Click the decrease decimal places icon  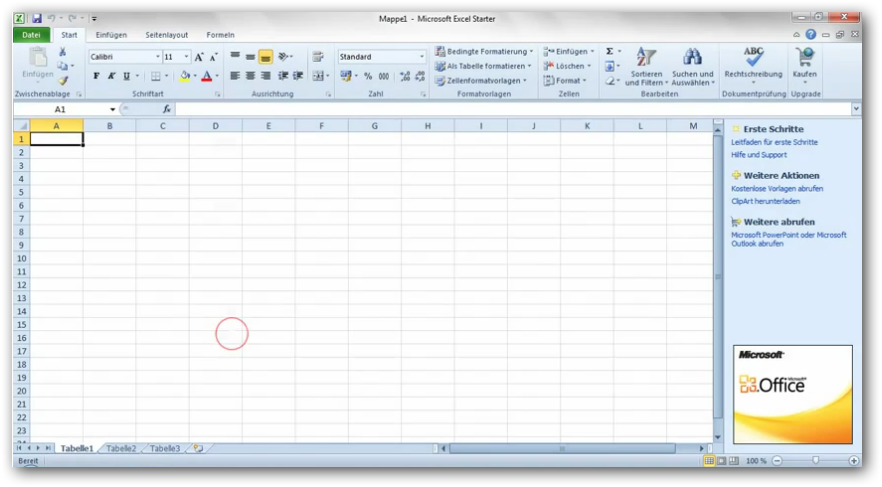point(420,76)
